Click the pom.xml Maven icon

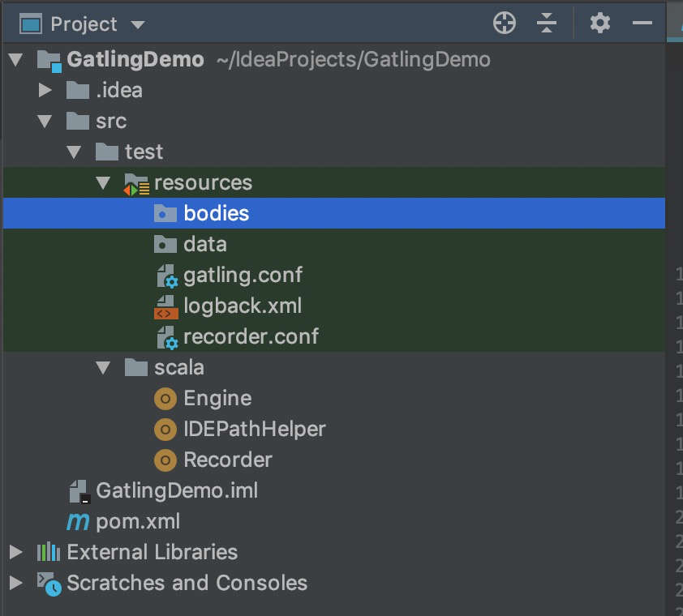click(79, 521)
